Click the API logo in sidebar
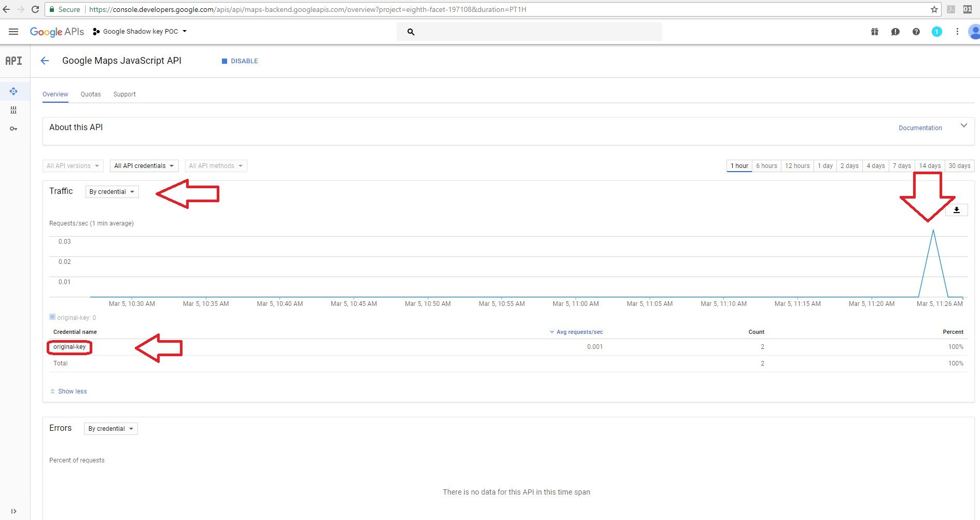Image resolution: width=980 pixels, height=520 pixels. 13,61
